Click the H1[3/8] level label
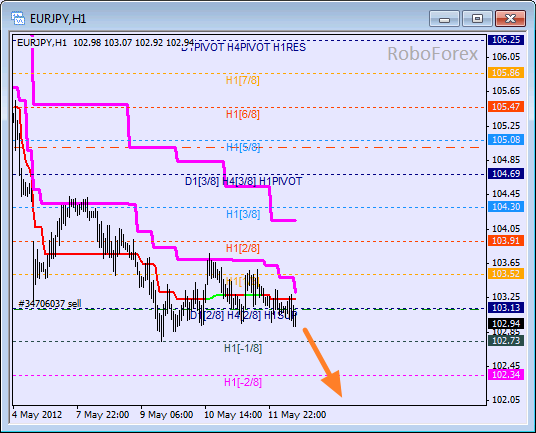The height and width of the screenshot is (433, 536). [x=243, y=214]
